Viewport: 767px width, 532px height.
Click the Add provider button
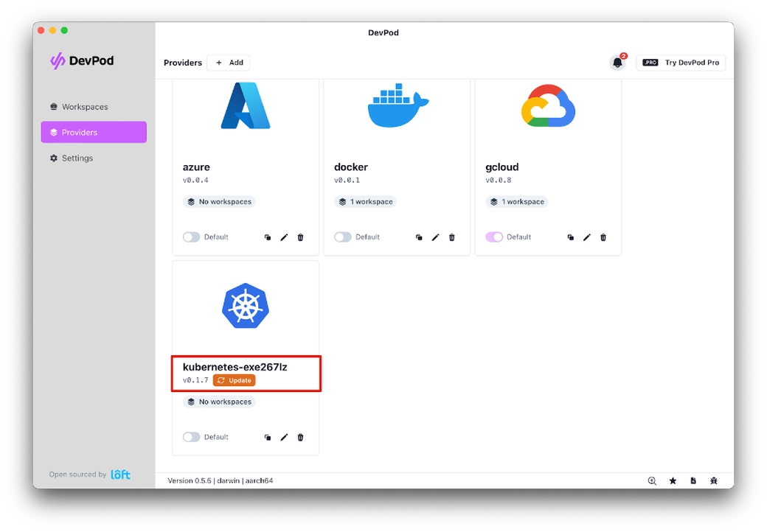[229, 63]
